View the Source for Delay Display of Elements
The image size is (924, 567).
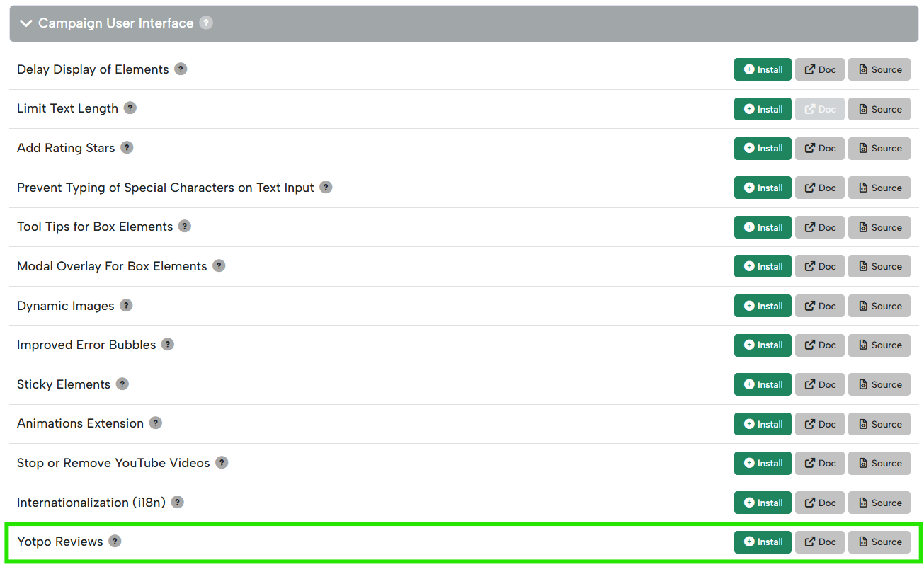click(x=879, y=69)
